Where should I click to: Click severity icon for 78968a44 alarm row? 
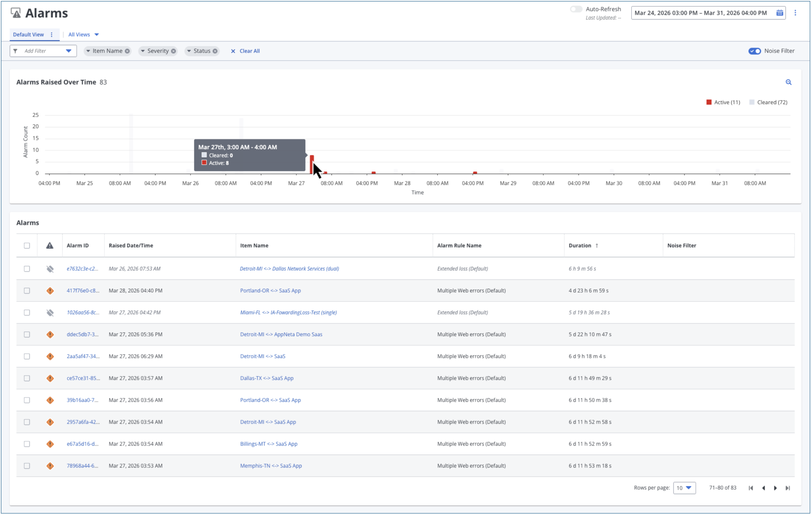[x=50, y=466]
